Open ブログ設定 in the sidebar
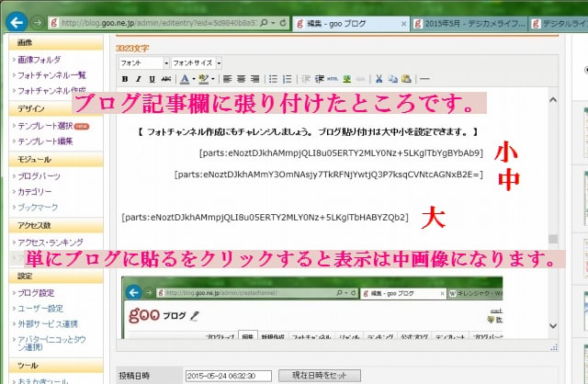Viewport: 588px width, 384px height. (x=36, y=293)
